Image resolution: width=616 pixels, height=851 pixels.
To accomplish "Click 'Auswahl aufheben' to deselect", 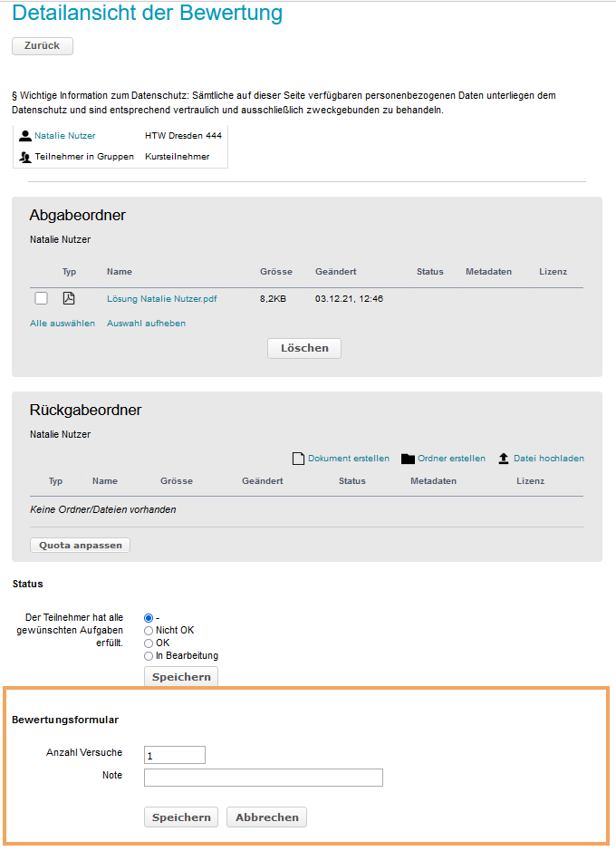I will (x=146, y=323).
